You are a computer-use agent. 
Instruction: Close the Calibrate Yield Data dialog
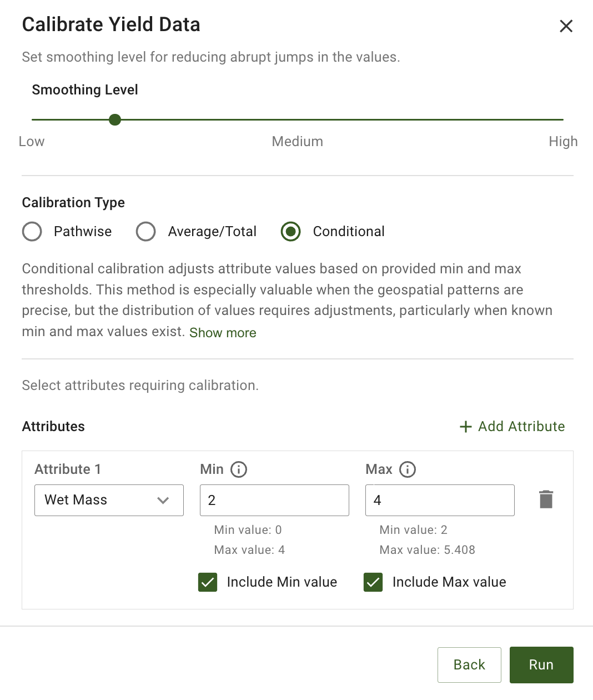pyautogui.click(x=566, y=26)
